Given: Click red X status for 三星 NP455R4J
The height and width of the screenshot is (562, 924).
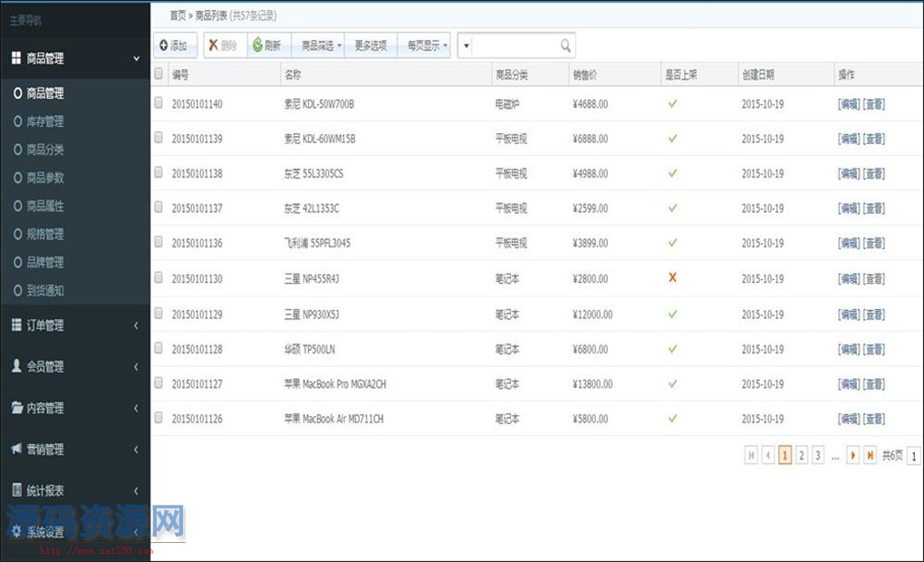Looking at the screenshot, I should (672, 277).
